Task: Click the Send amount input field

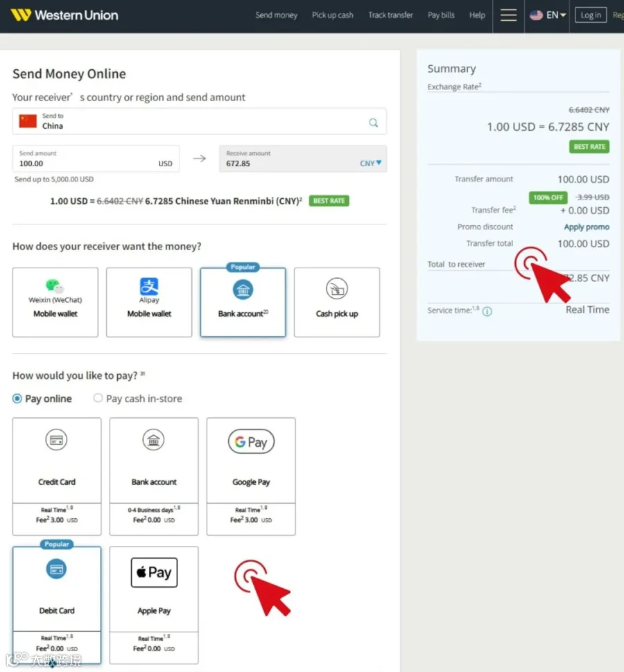Action: pos(96,159)
